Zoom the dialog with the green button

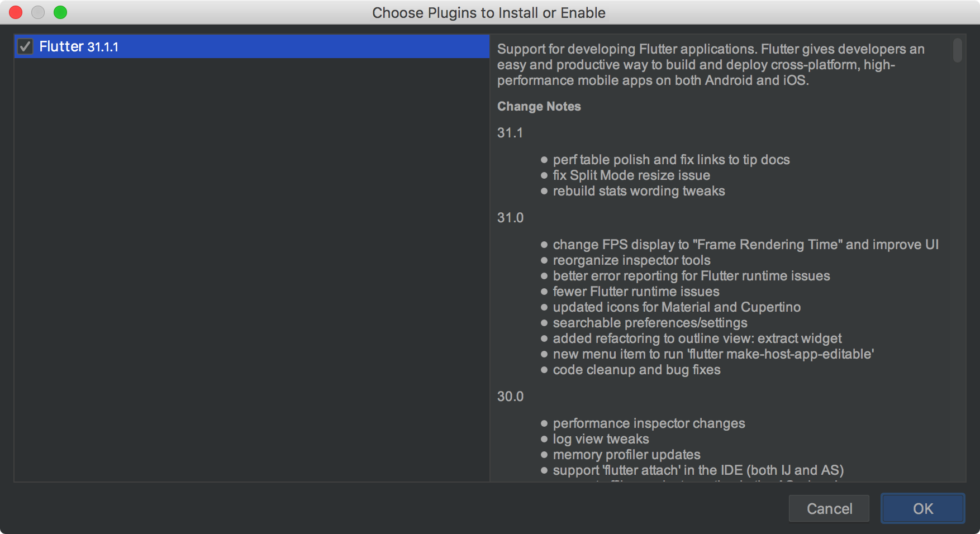tap(60, 12)
